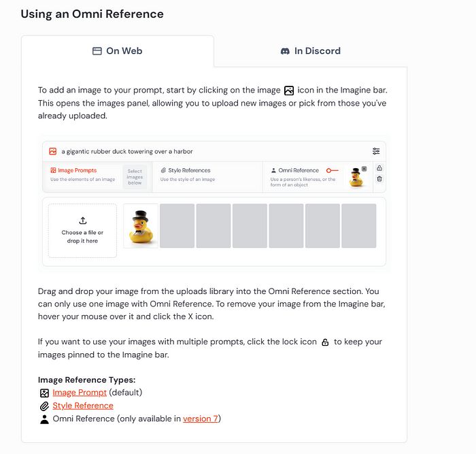The image size is (476, 454).
Task: Click the 'Select images below' button
Action: 135,177
